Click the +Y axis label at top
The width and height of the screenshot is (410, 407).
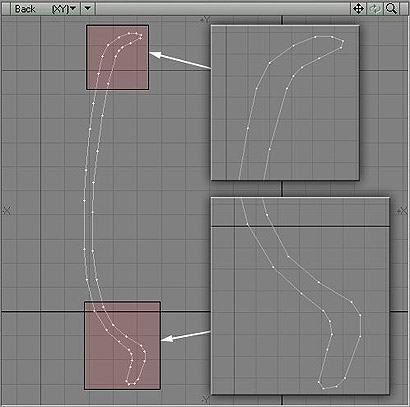pyautogui.click(x=204, y=20)
